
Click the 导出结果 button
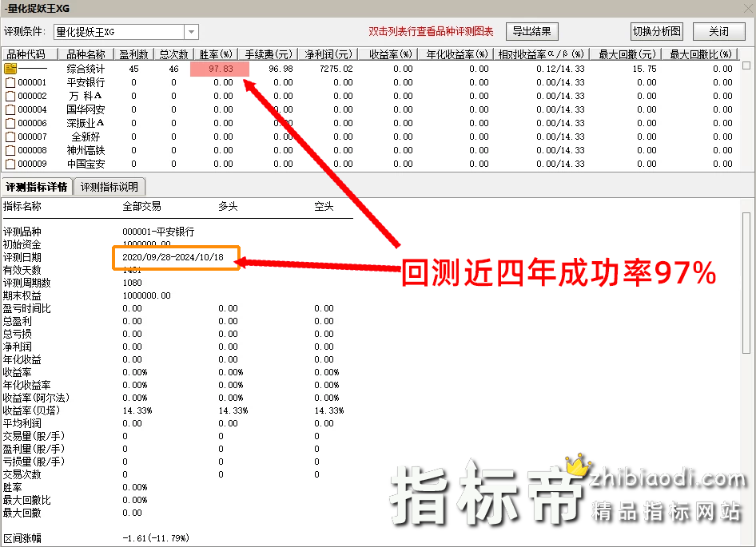[x=531, y=31]
